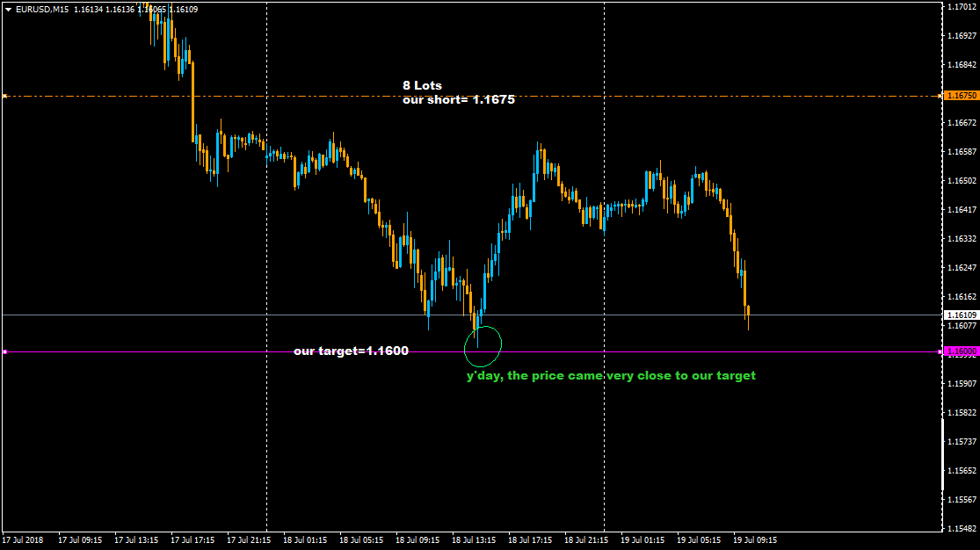Click the "our short= 1.1675" label

[458, 100]
